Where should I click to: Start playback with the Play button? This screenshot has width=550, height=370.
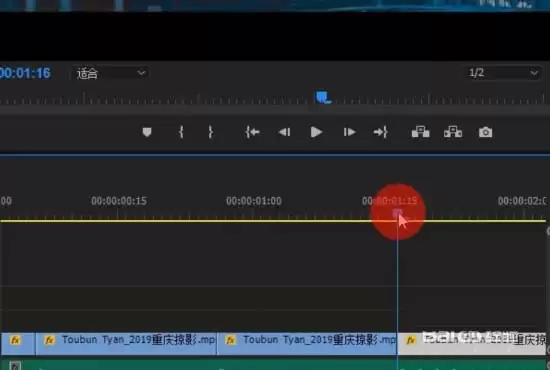click(x=316, y=132)
